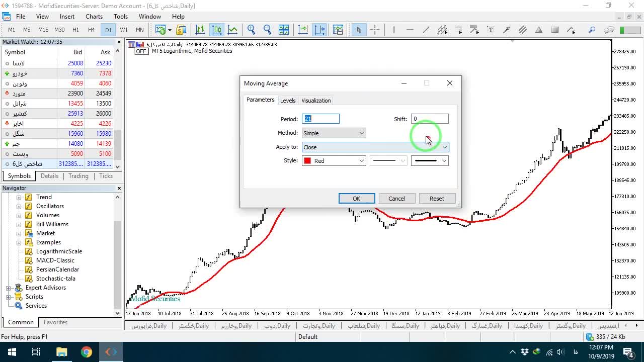Select the rectangle shape tool
The width and height of the screenshot is (644, 362).
[555, 30]
